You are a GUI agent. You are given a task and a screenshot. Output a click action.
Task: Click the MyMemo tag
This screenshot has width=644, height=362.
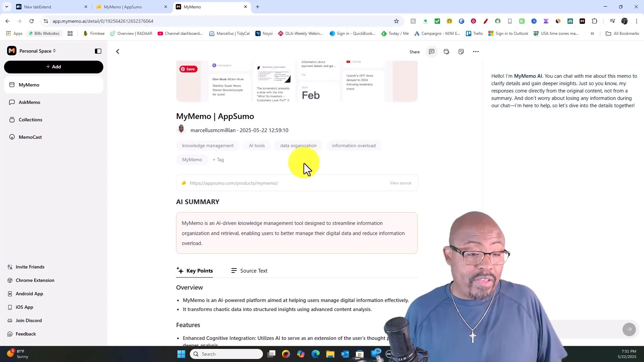192,160
